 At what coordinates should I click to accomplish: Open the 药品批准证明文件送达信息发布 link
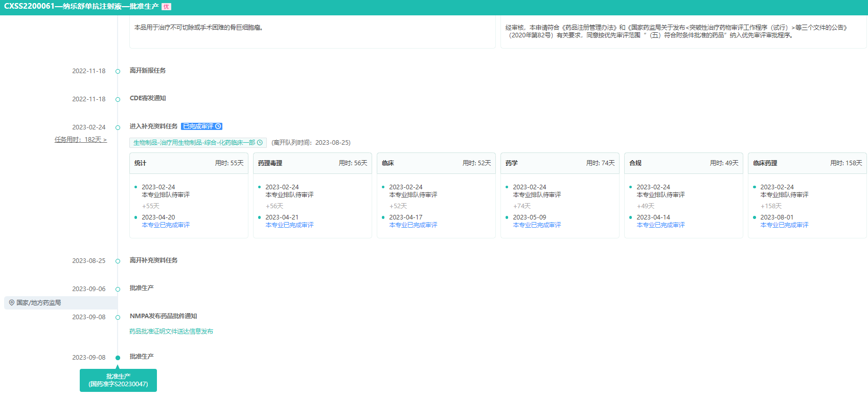tap(171, 332)
